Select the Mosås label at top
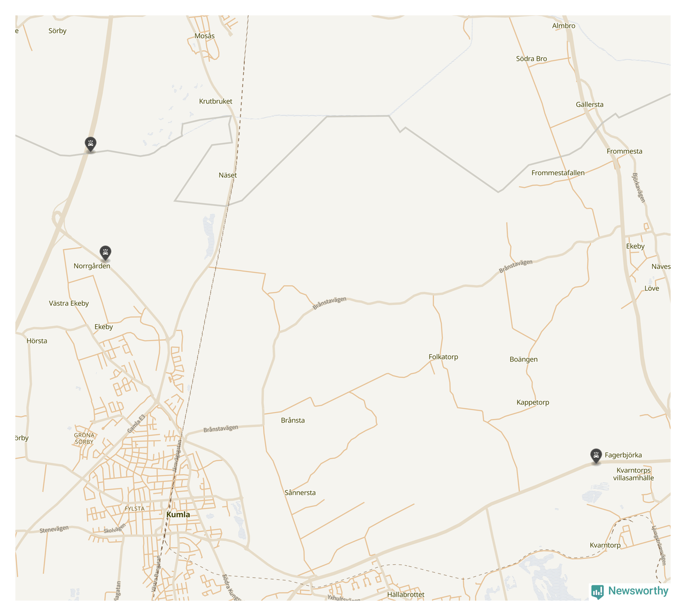The image size is (686, 616). tap(205, 36)
